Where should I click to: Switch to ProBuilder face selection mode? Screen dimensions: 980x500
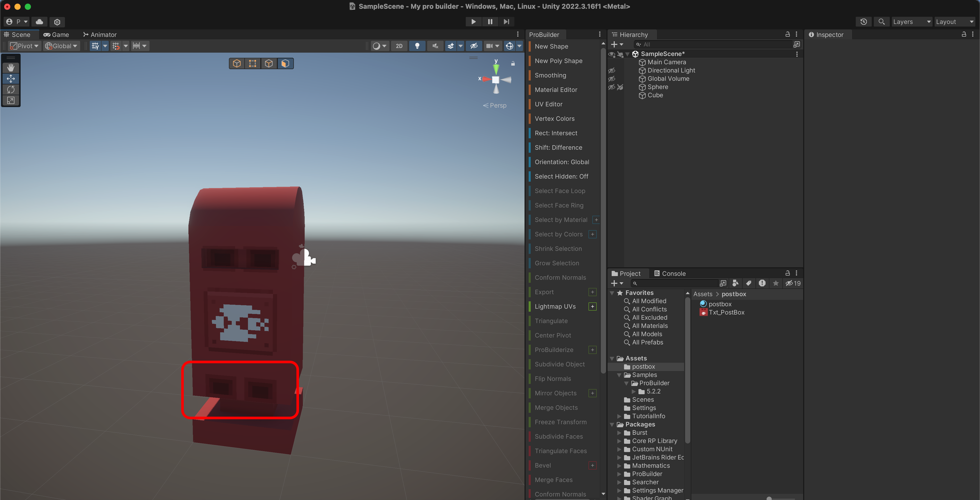[x=285, y=63]
